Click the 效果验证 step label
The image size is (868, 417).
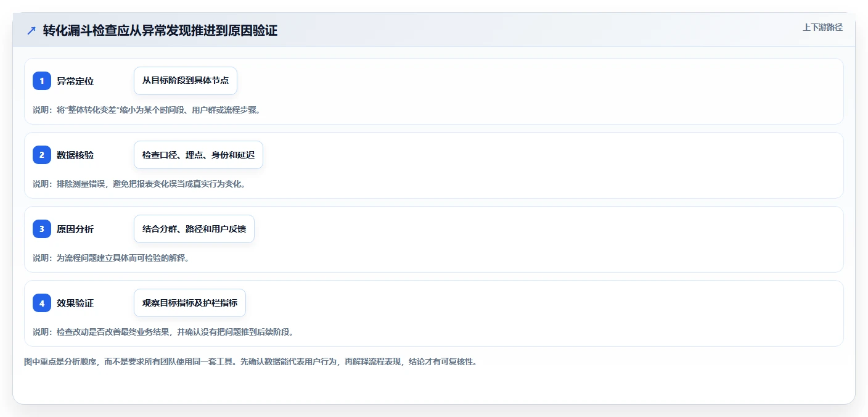tap(75, 303)
